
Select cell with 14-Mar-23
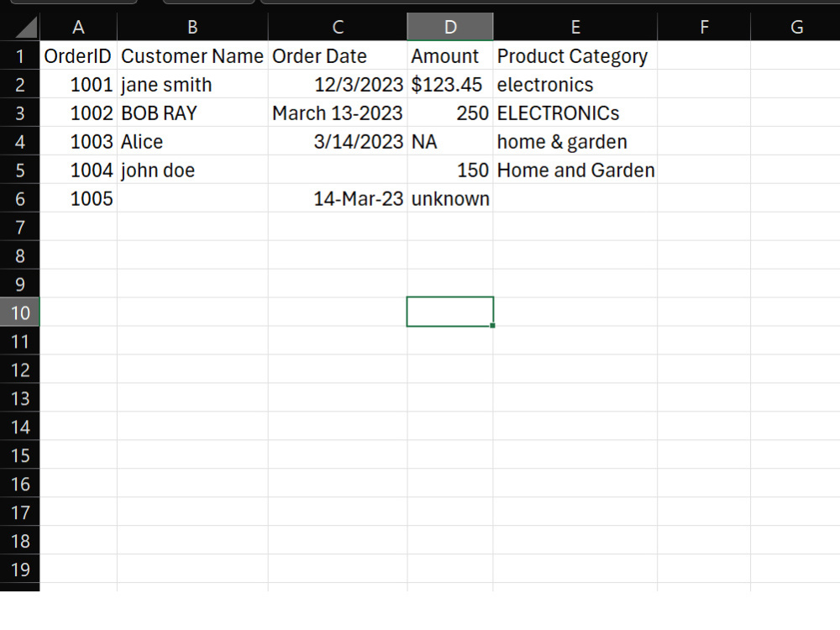pyautogui.click(x=338, y=198)
